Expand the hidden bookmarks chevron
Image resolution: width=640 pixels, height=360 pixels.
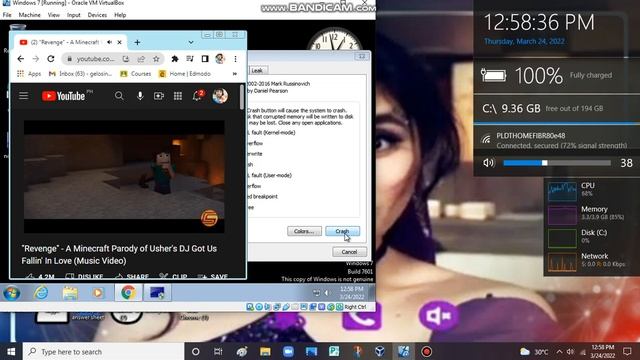point(235,74)
